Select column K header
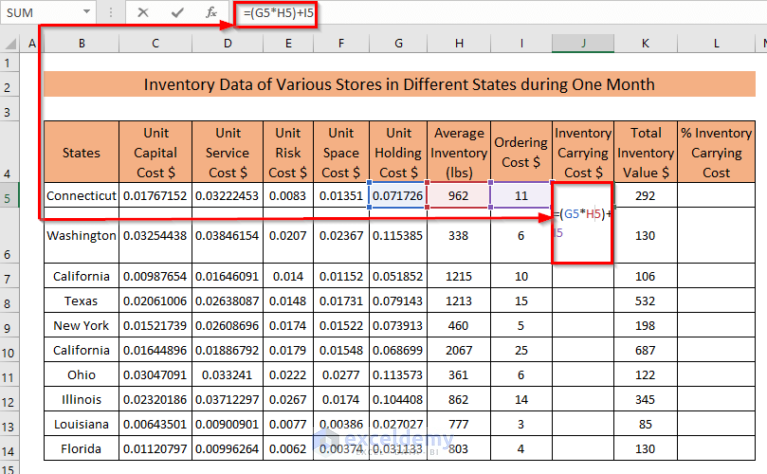The image size is (767, 474). point(646,44)
